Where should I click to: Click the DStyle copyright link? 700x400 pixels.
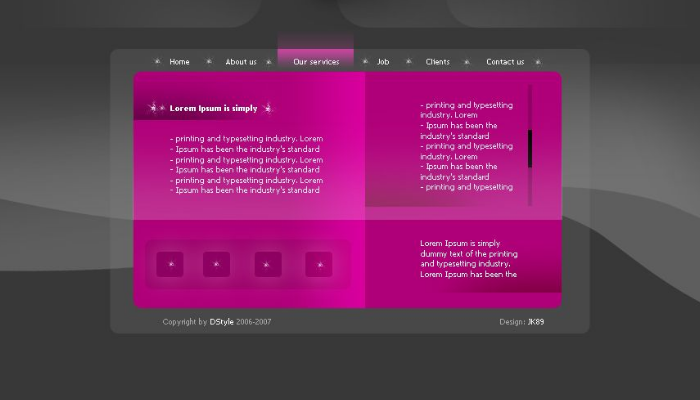(x=221, y=321)
